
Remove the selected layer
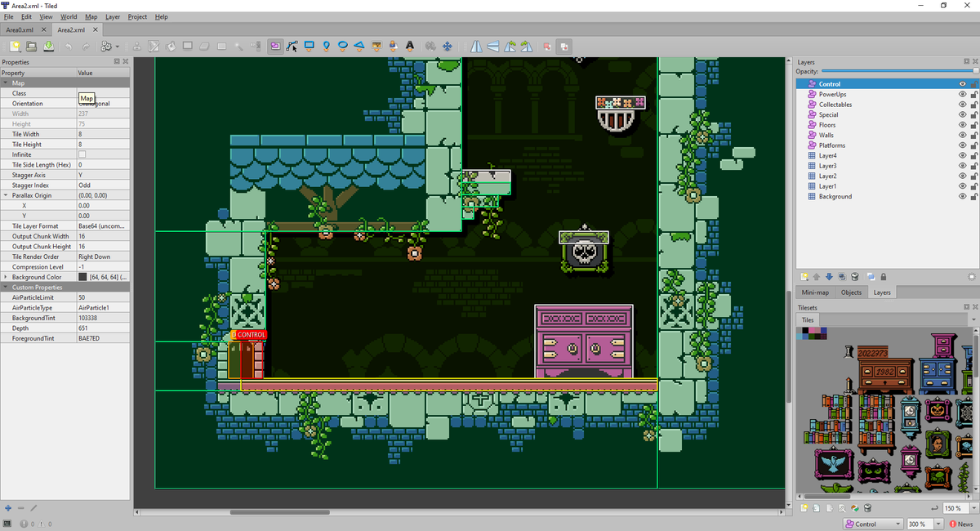pyautogui.click(x=854, y=276)
